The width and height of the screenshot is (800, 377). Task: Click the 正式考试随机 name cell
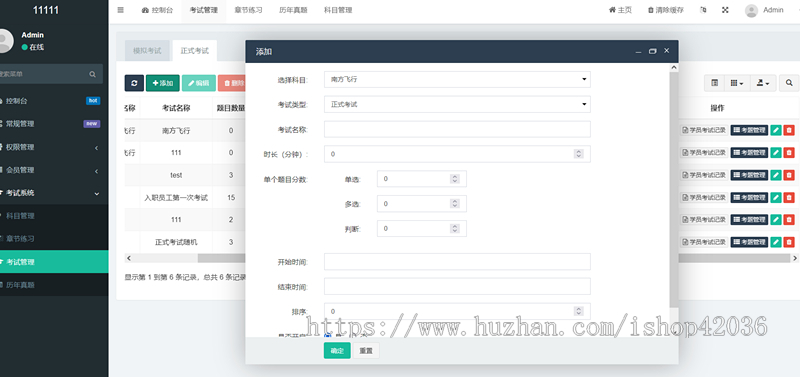pyautogui.click(x=176, y=242)
